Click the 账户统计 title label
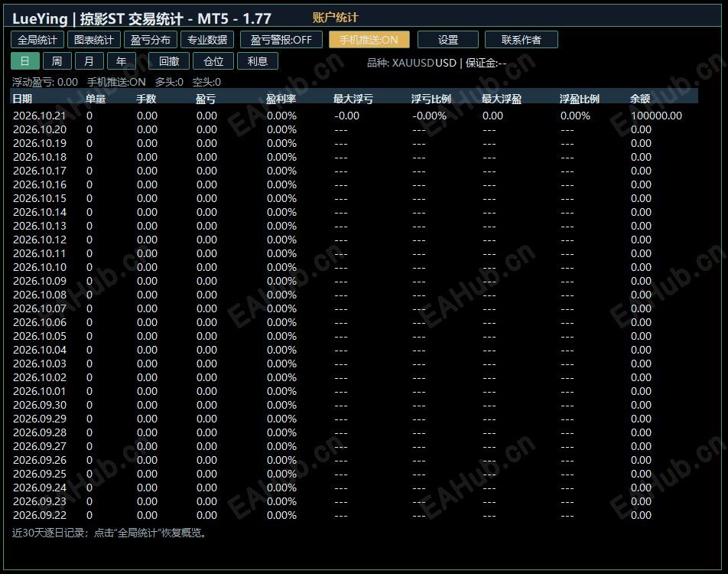 click(335, 18)
